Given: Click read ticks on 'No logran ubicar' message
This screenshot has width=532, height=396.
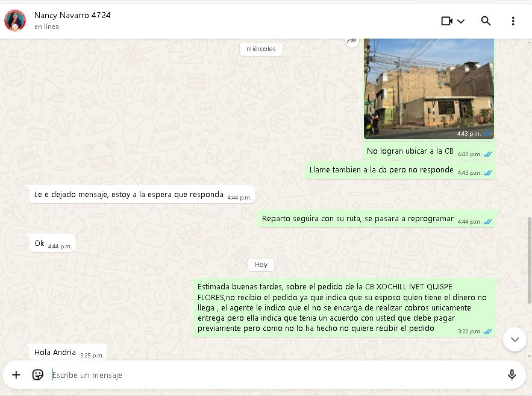Looking at the screenshot, I should coord(487,154).
